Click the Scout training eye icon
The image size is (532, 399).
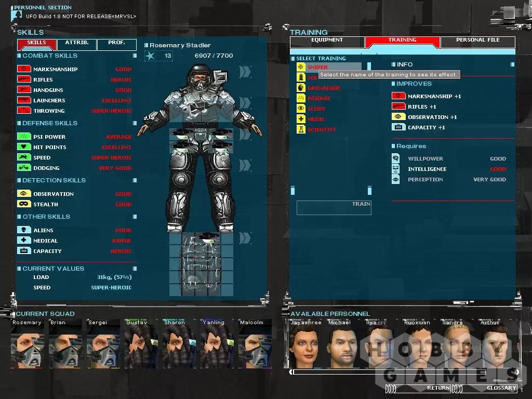(x=301, y=108)
